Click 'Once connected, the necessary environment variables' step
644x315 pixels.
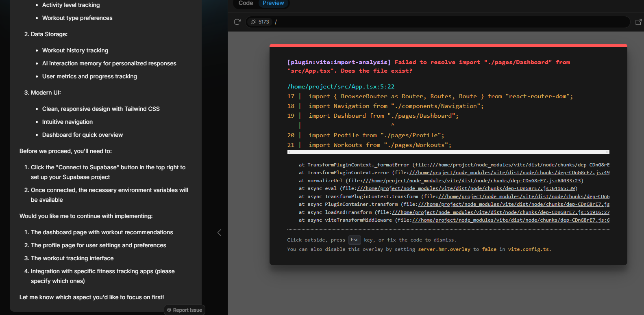[109, 195]
